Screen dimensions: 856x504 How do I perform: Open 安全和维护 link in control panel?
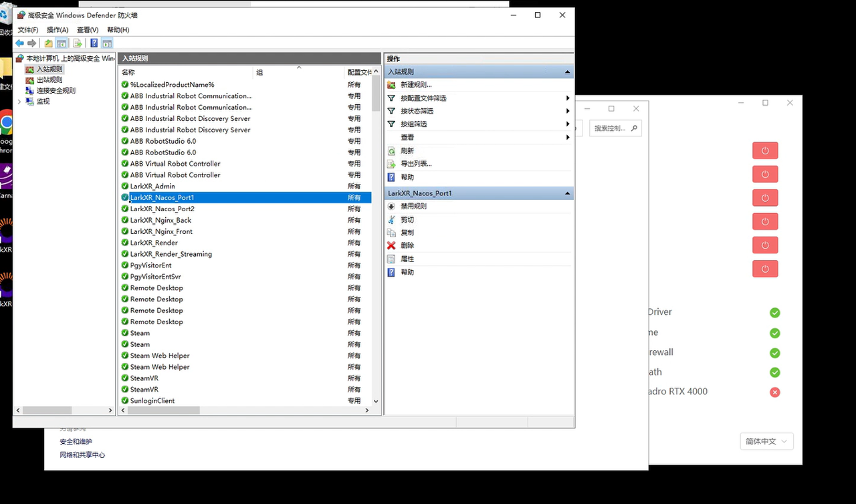[76, 442]
